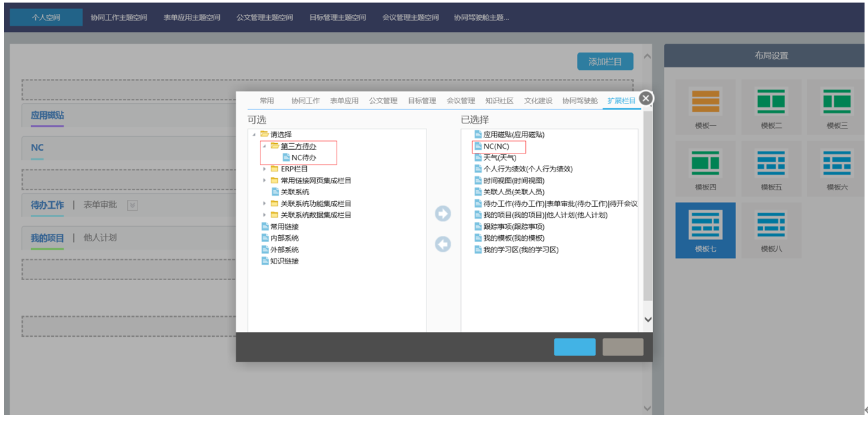The image size is (868, 424).
Task: Select 关联人员(关联人员) in selected list
Action: click(x=513, y=192)
